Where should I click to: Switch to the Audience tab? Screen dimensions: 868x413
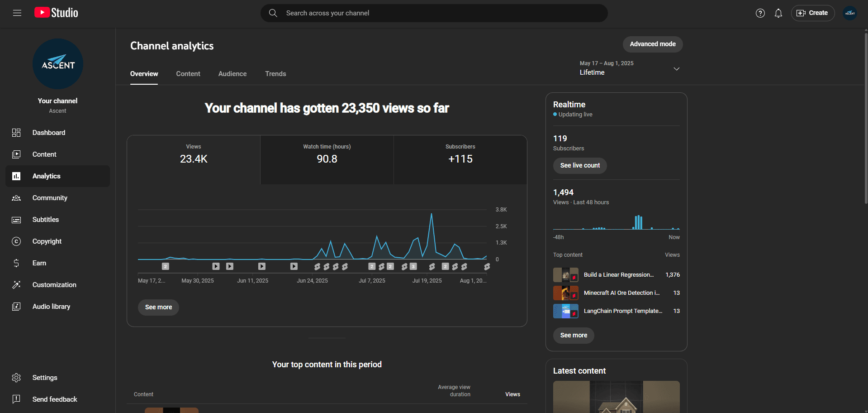[232, 74]
